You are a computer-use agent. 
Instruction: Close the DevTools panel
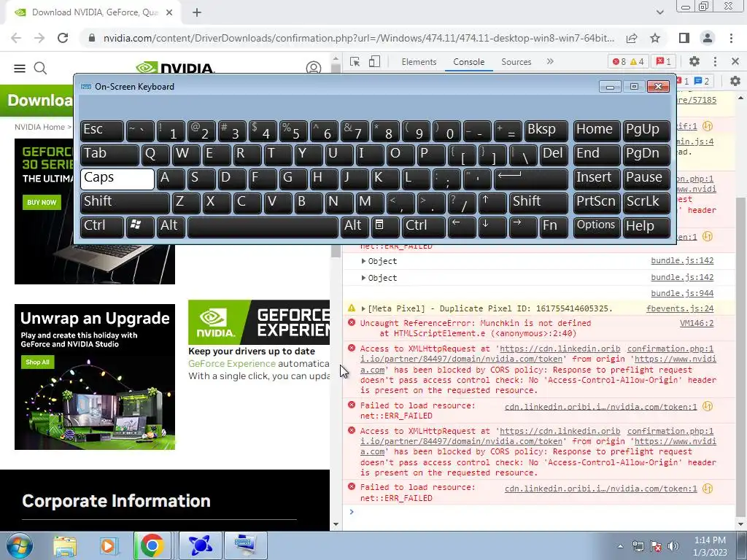pyautogui.click(x=735, y=61)
